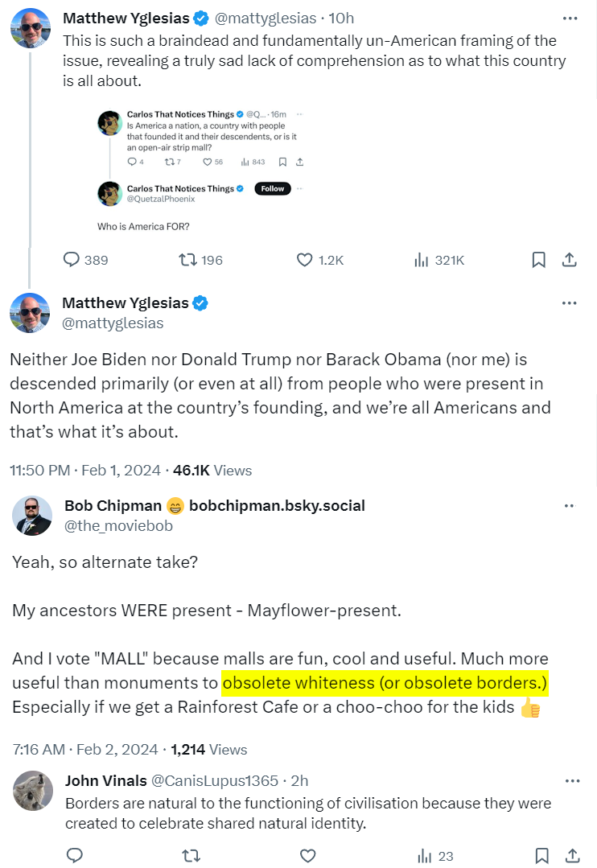597x868 pixels.
Task: Open more options on Bob Chipman's tweet
Action: tap(570, 506)
